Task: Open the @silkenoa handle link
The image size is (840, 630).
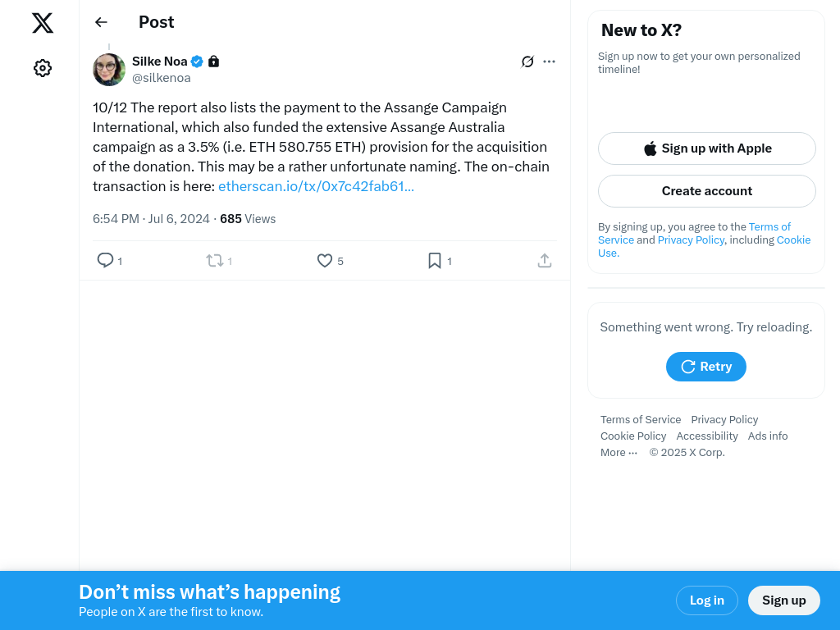Action: [162, 78]
